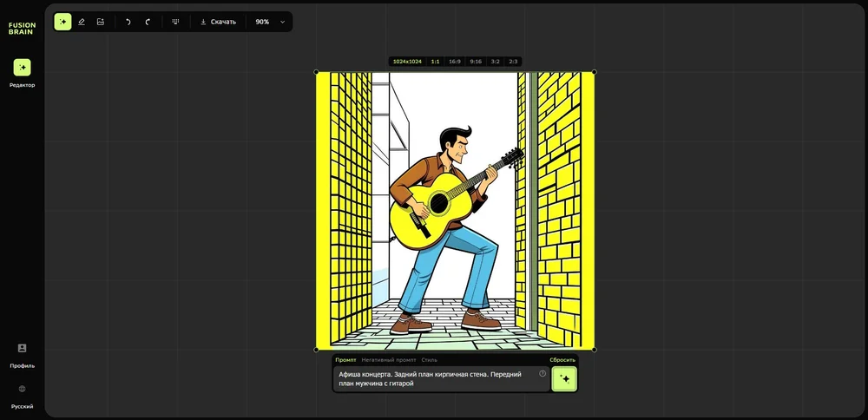Viewport: 868px width, 420px height.
Task: Select the 16:9 aspect ratio
Action: pyautogui.click(x=454, y=62)
